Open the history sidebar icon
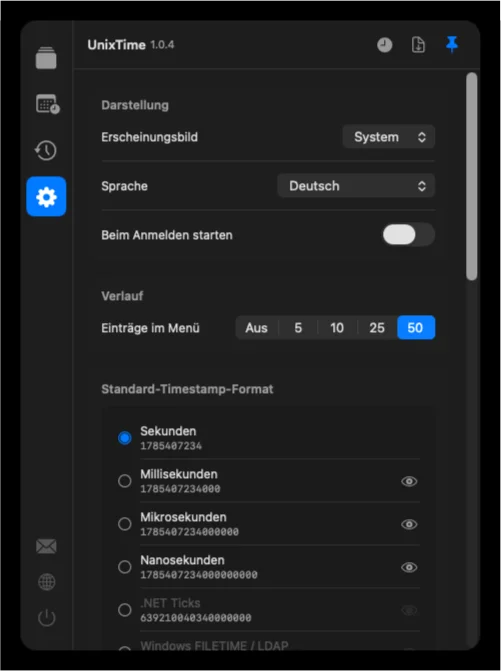501x671 pixels. point(46,150)
